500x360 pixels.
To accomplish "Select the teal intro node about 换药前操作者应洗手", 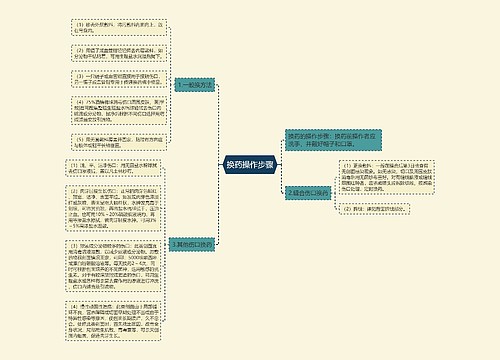I will pyautogui.click(x=333, y=140).
